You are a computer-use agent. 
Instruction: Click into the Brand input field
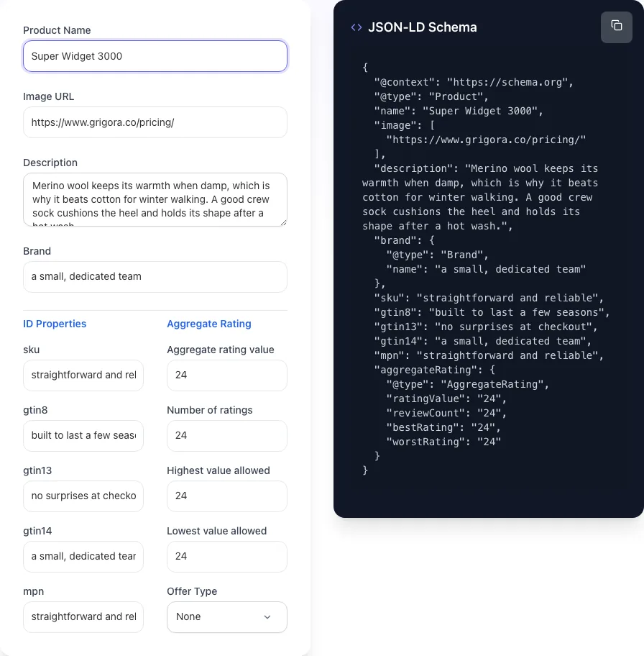[155, 276]
